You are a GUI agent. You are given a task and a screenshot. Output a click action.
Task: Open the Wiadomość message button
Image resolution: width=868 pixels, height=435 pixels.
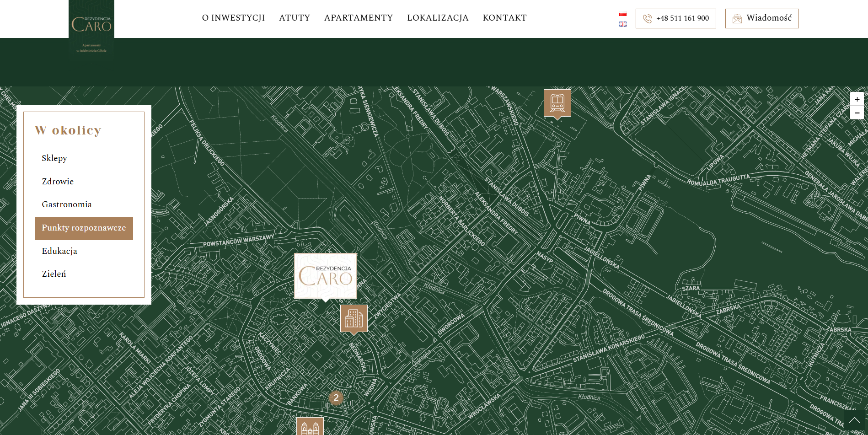coord(762,18)
